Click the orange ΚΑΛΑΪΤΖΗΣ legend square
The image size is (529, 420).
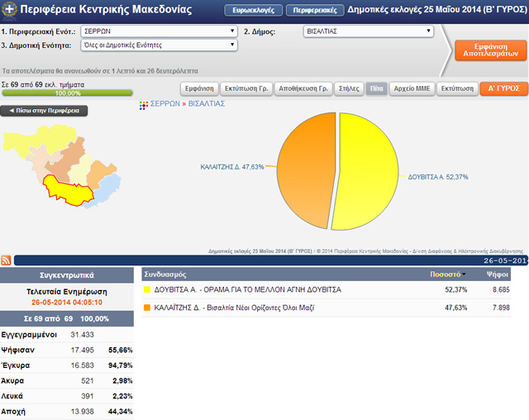click(x=147, y=308)
